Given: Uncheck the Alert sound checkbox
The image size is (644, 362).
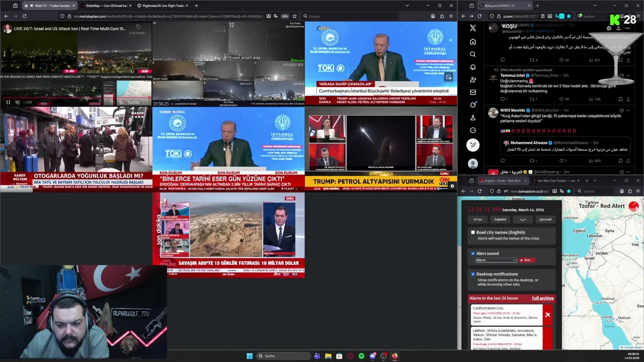Looking at the screenshot, I should [x=473, y=253].
